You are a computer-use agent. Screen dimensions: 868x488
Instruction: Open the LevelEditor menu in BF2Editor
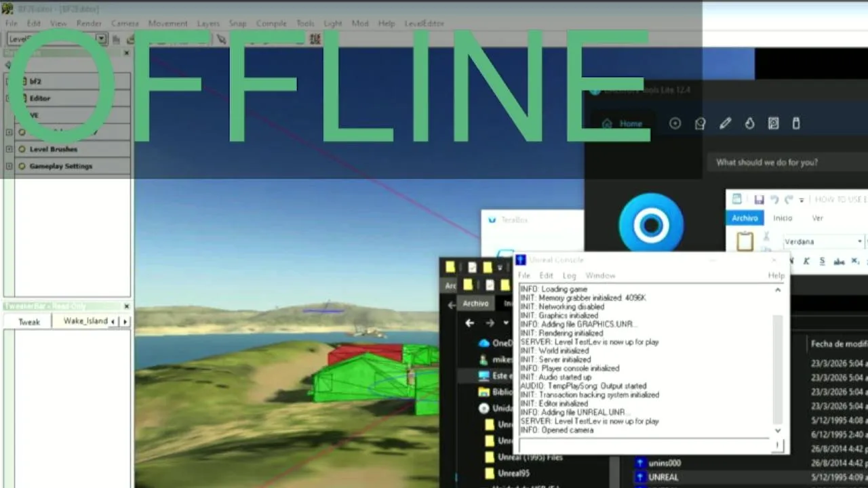(424, 23)
